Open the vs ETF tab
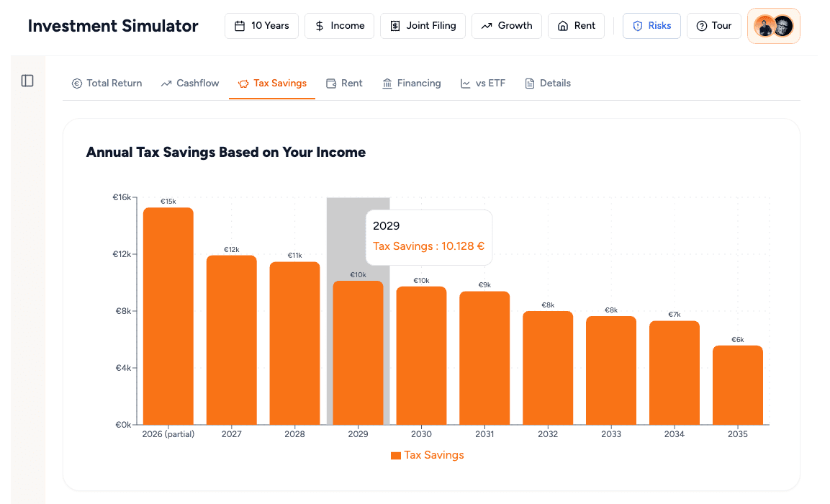Screen dimensions: 830x504 coord(483,84)
